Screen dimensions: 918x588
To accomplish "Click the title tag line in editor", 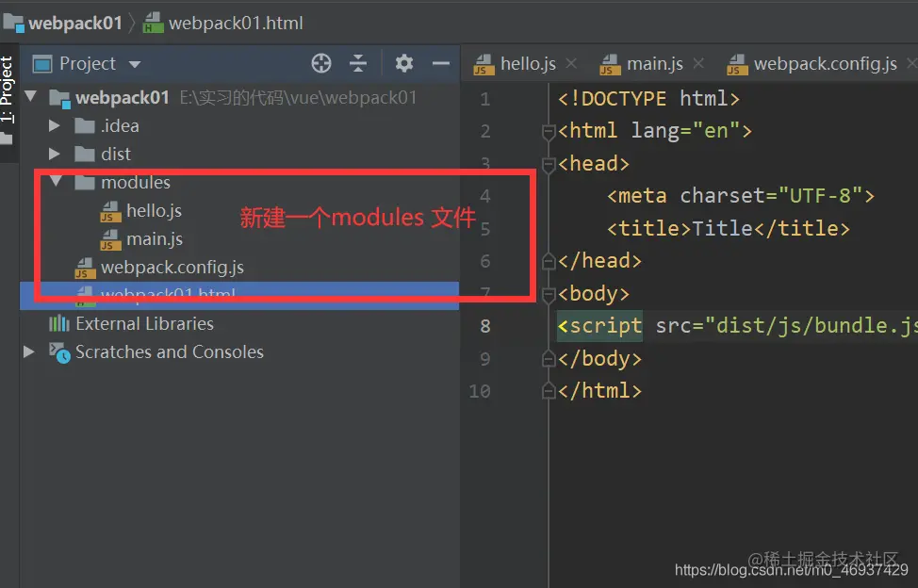I will tap(729, 228).
